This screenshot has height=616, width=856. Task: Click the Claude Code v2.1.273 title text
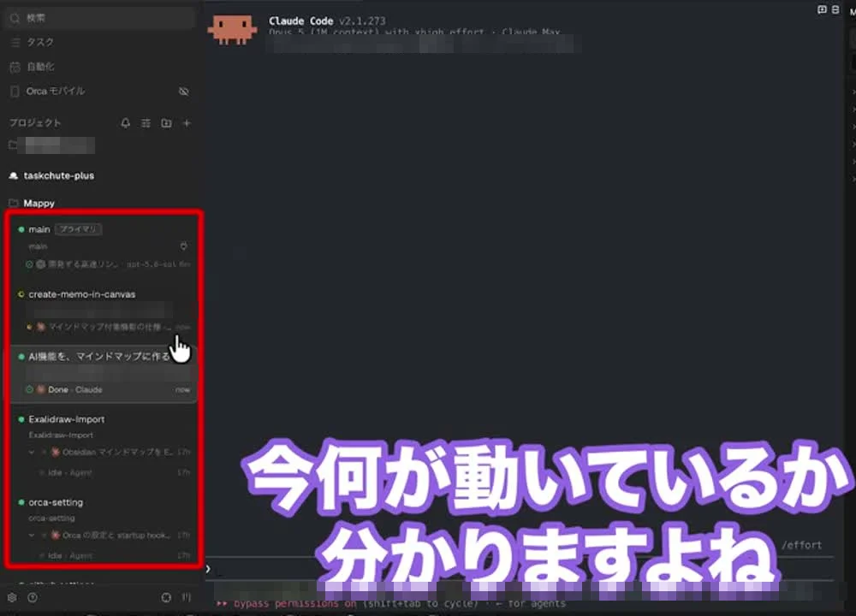[x=327, y=21]
